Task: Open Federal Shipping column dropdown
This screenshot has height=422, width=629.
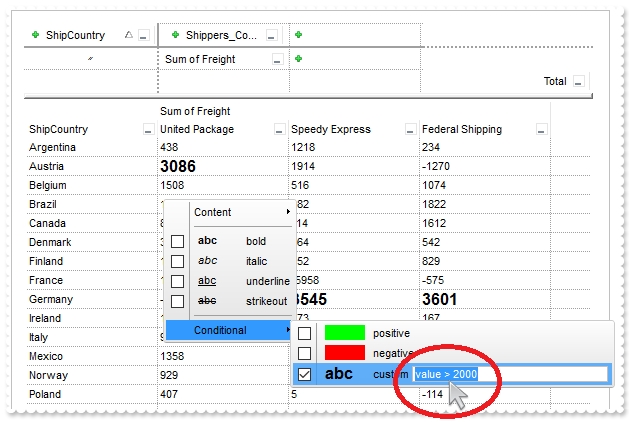Action: coord(541,130)
